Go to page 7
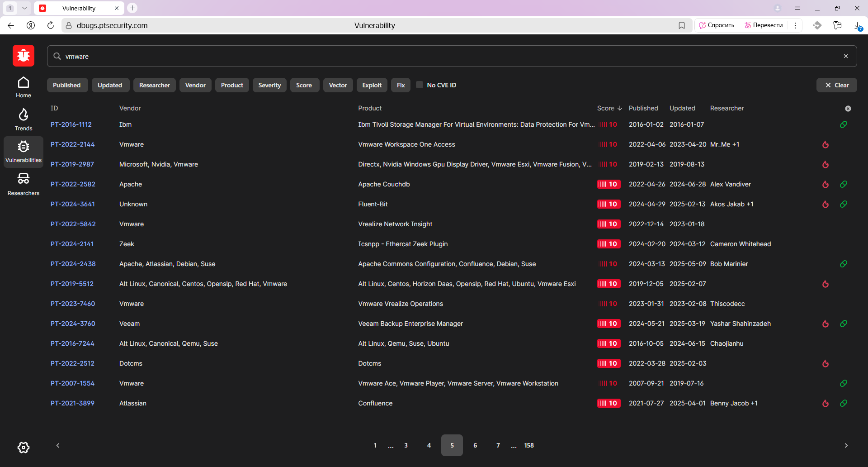Image resolution: width=868 pixels, height=467 pixels. (498, 445)
